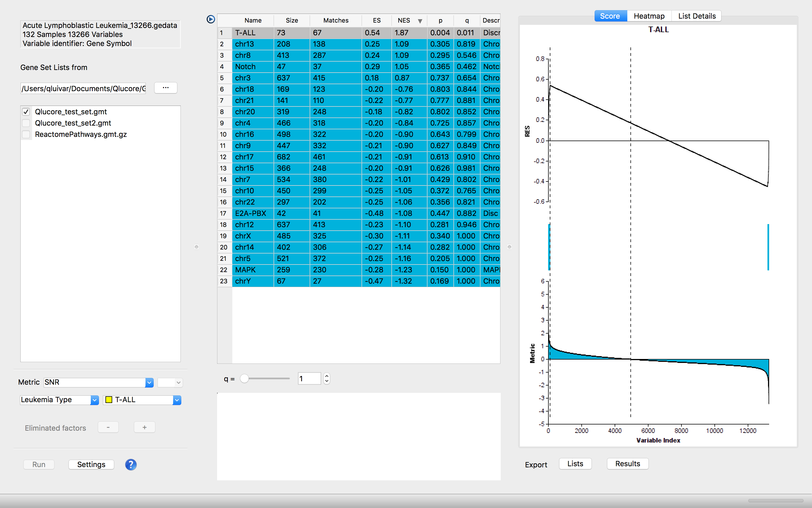The height and width of the screenshot is (508, 812).
Task: Click the q value input field
Action: pos(309,379)
